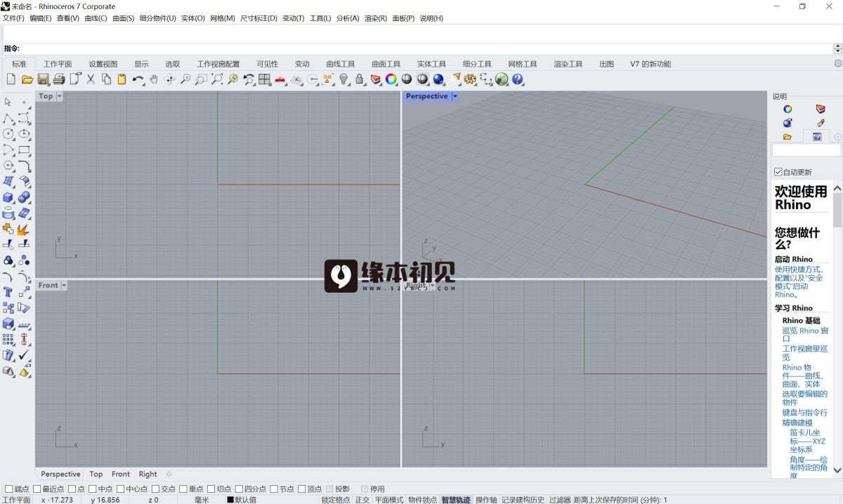Select the Rectangle tool in the left sidebar

click(x=25, y=150)
